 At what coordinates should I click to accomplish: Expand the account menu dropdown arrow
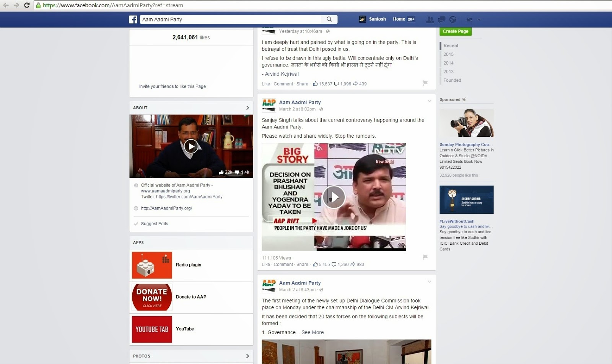pos(479,19)
